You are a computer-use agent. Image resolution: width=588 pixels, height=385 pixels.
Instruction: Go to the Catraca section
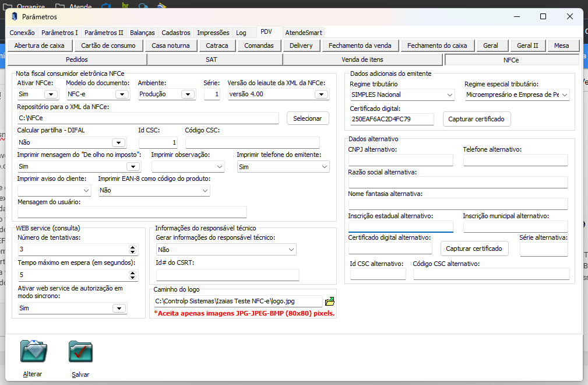[217, 45]
